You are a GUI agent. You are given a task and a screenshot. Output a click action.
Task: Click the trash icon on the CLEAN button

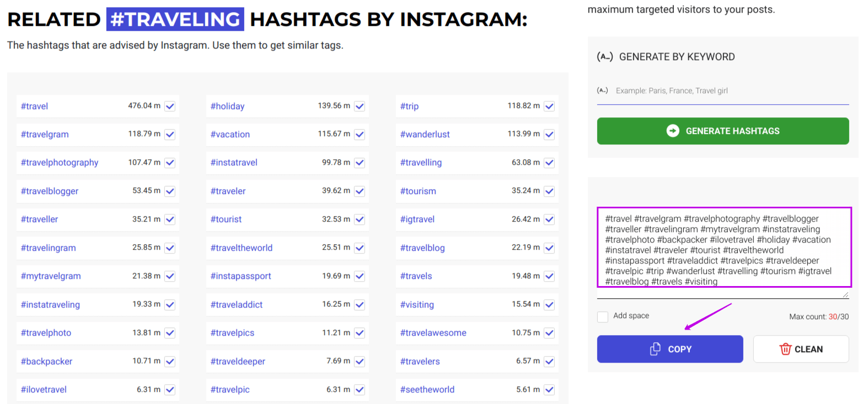click(x=786, y=349)
